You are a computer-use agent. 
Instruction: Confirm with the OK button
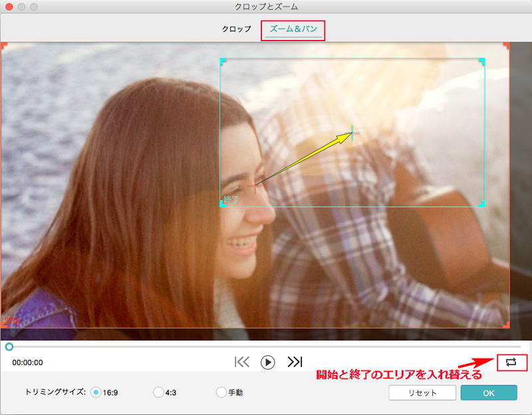tap(489, 392)
